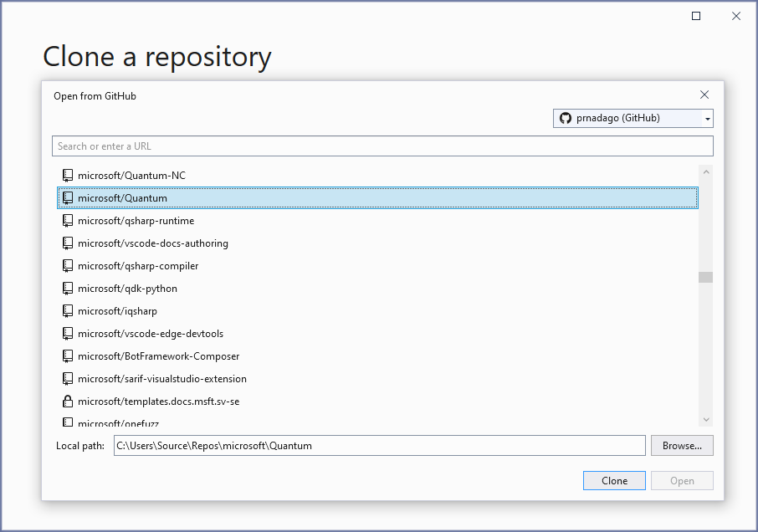Click the repository icon beside microsoft/Quantum-NC
This screenshot has width=758, height=532.
click(68, 175)
